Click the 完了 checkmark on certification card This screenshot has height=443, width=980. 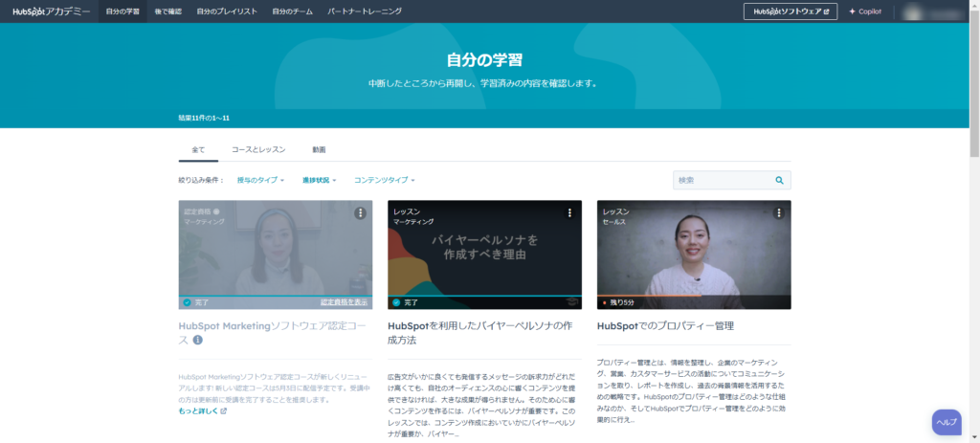point(187,302)
